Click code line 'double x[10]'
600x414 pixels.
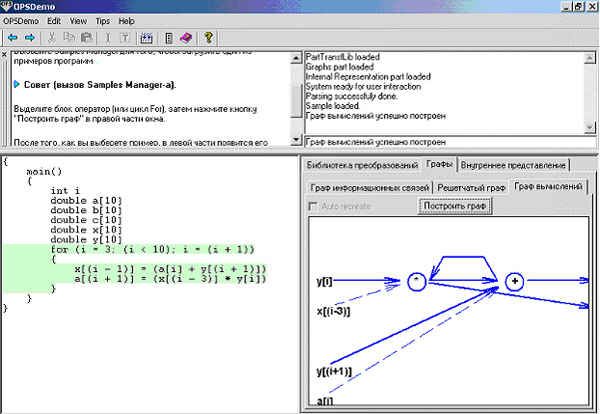click(86, 230)
